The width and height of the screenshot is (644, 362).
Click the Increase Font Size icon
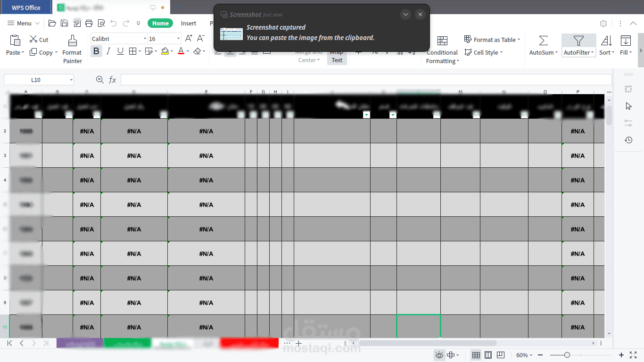pyautogui.click(x=189, y=39)
